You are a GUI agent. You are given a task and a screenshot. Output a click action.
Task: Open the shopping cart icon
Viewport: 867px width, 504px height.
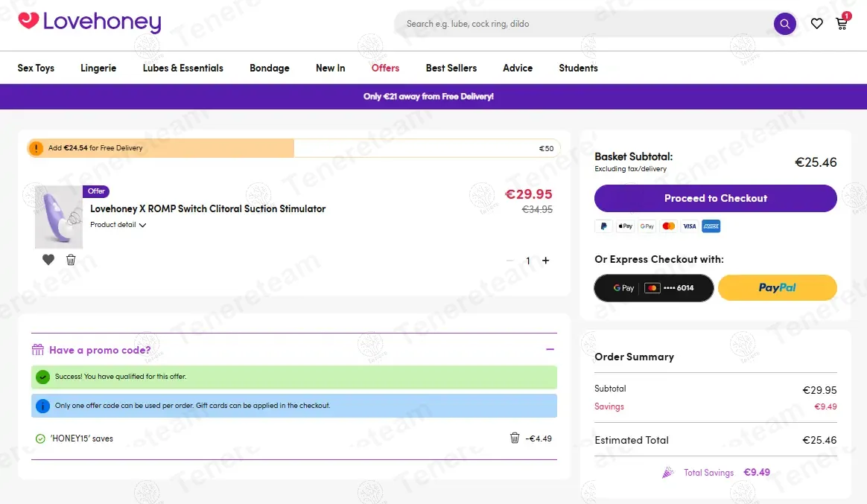coord(842,24)
